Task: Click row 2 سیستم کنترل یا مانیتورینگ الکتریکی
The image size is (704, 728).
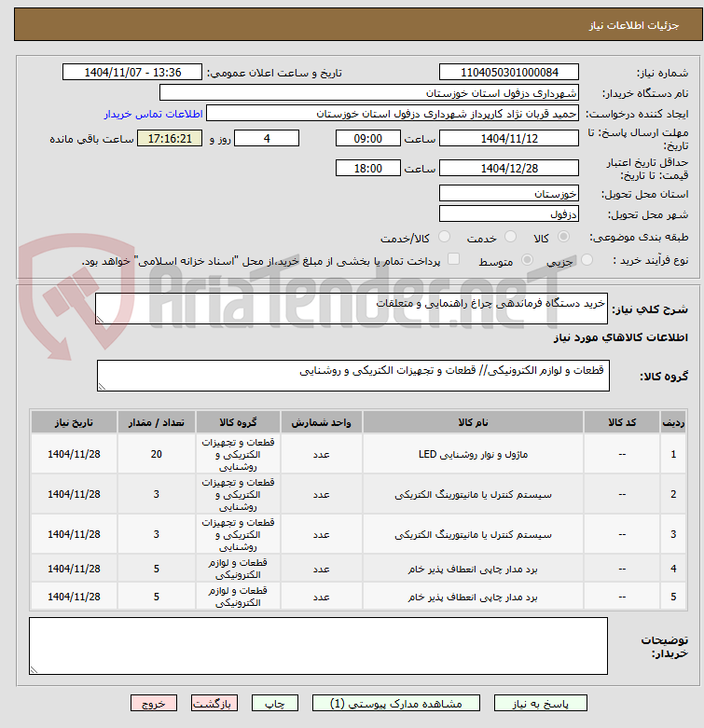Action: [473, 494]
